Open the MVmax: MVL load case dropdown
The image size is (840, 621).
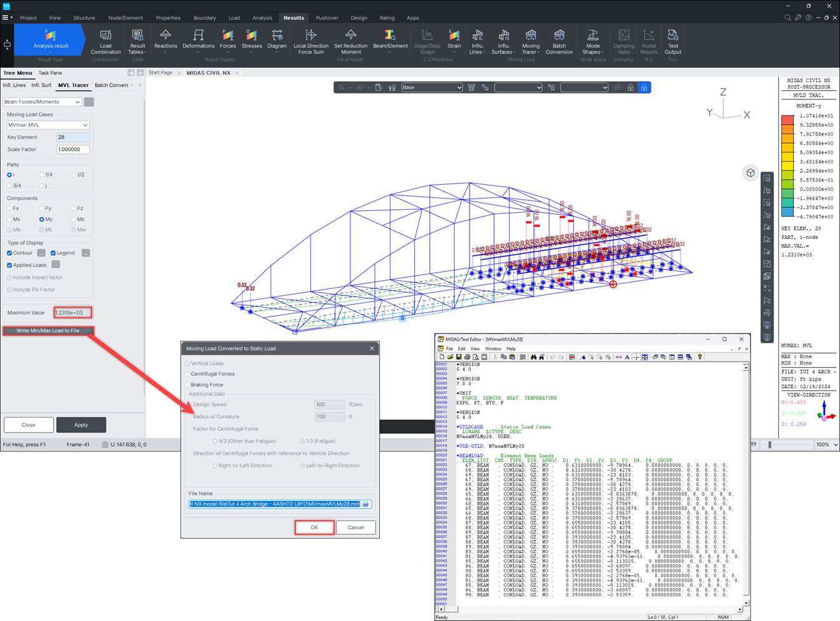click(x=48, y=125)
